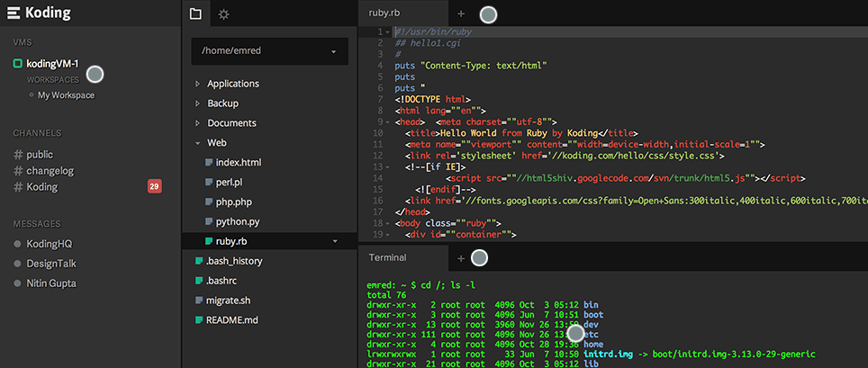The width and height of the screenshot is (868, 368).
Task: Fold the body block at line 18
Action: coord(387,223)
